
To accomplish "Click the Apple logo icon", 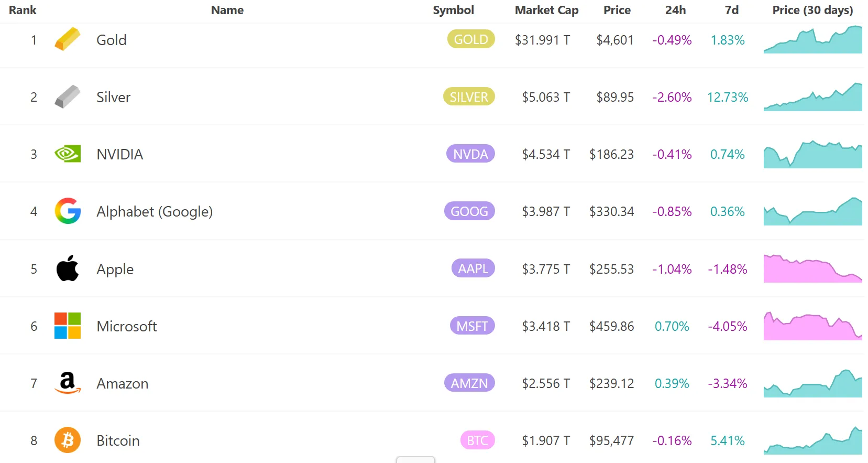I will [x=68, y=268].
